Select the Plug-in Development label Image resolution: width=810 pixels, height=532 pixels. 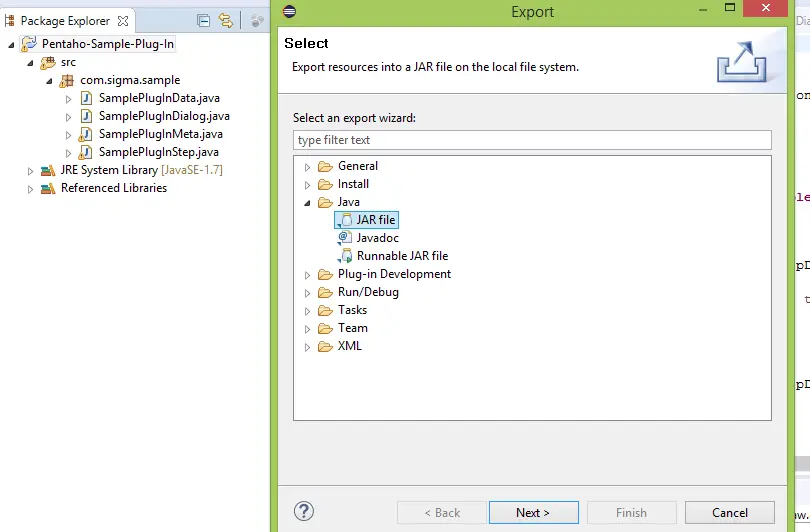[x=394, y=274]
